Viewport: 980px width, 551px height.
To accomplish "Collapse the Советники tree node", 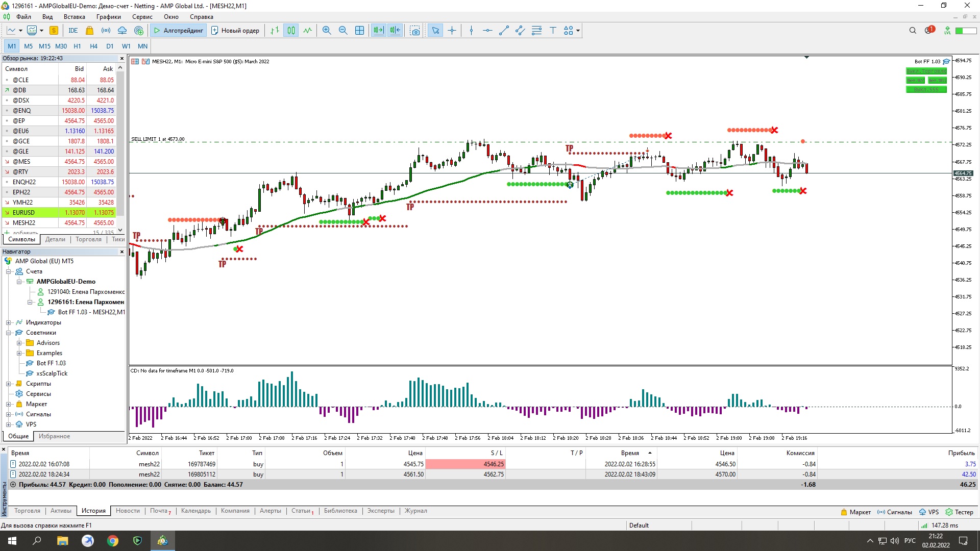I will (9, 333).
